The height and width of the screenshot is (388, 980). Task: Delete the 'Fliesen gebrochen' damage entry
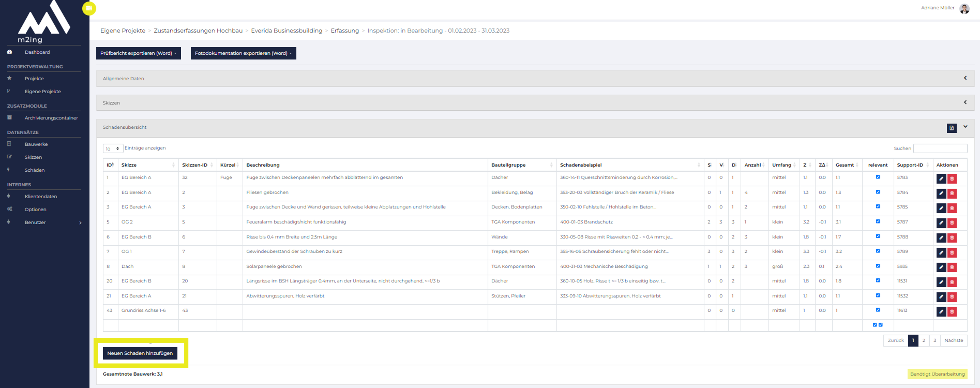(952, 193)
